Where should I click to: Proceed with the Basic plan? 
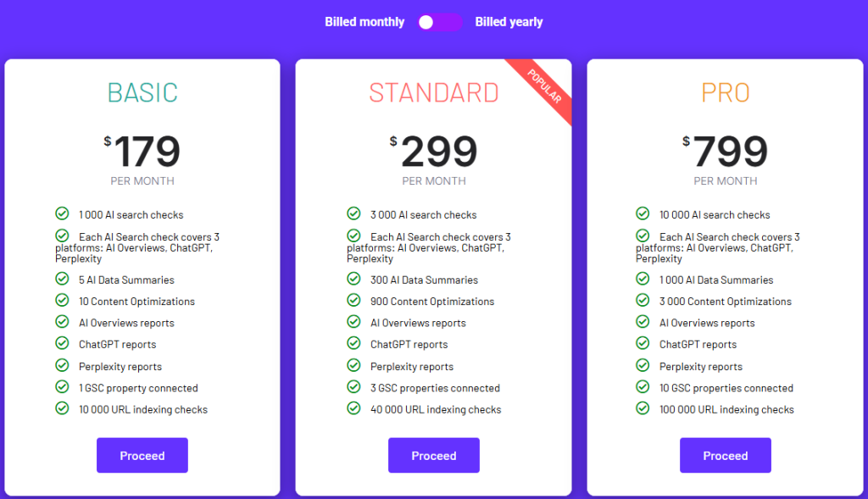pos(142,456)
